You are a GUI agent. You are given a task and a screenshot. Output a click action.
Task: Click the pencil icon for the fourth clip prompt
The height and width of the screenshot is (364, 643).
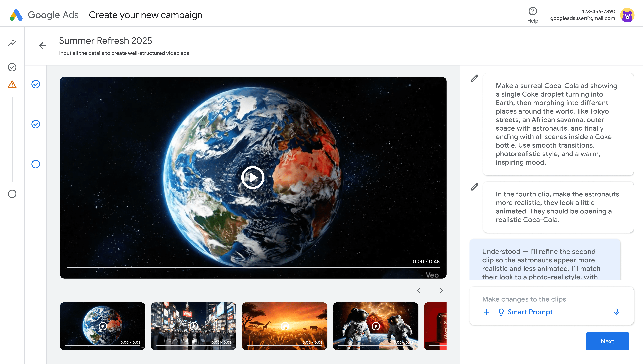click(474, 187)
